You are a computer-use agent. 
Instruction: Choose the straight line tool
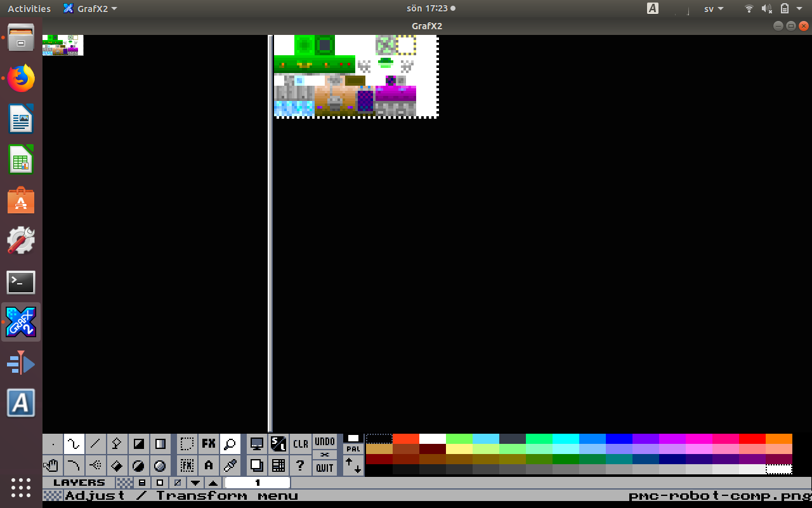point(96,444)
